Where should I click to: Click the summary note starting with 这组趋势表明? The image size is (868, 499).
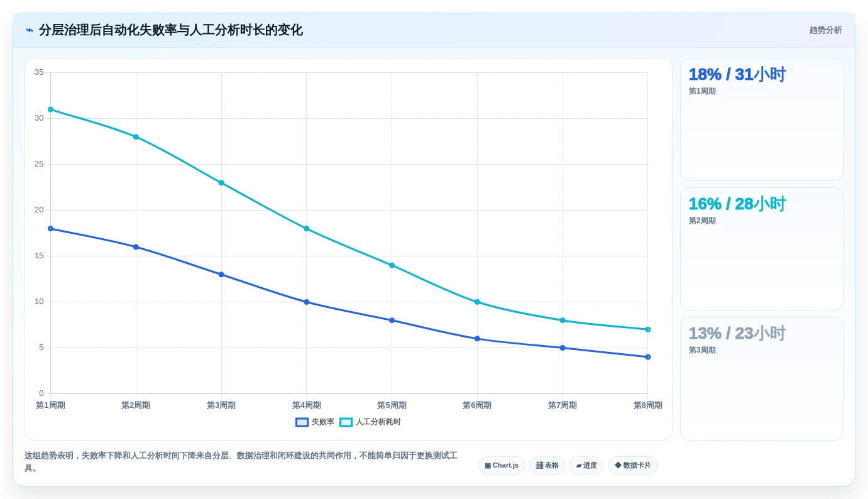(241, 462)
